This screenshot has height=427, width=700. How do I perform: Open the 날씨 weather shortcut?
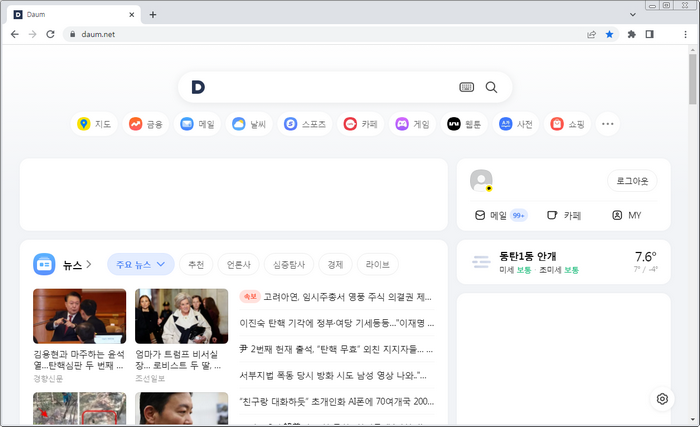pyautogui.click(x=249, y=124)
